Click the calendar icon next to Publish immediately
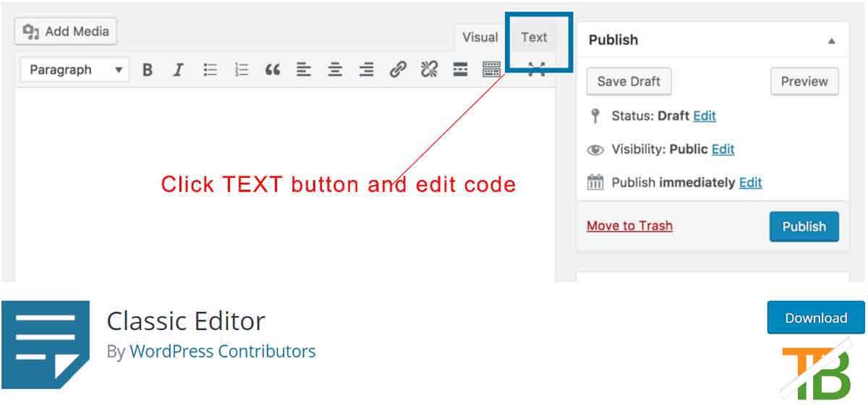 (x=595, y=182)
